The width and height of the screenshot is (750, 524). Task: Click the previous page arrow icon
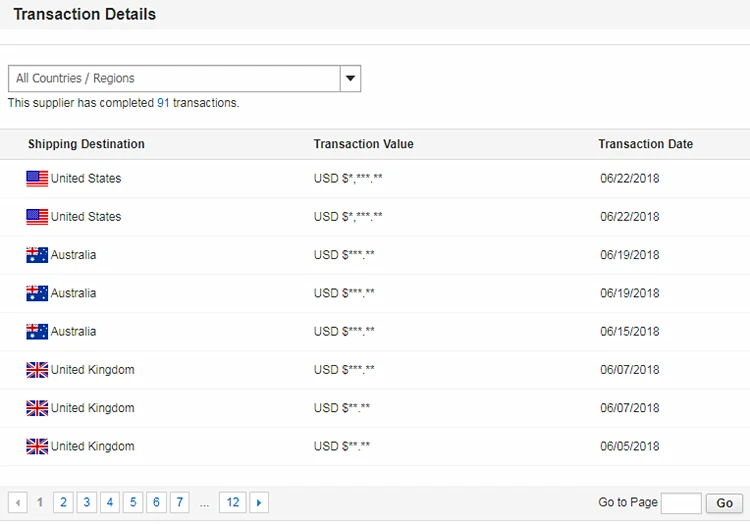pyautogui.click(x=18, y=503)
